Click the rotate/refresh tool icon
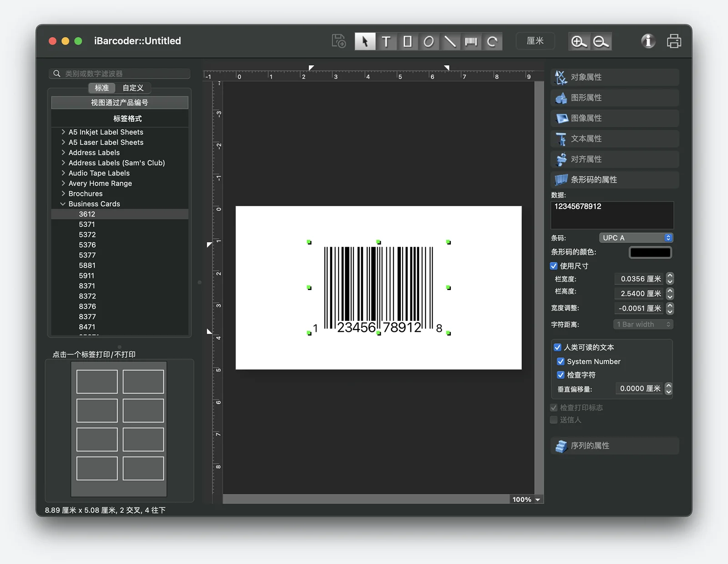This screenshot has height=564, width=728. (492, 41)
